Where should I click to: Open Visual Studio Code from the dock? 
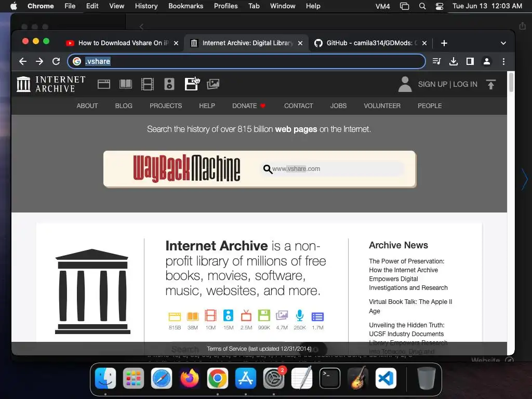coord(386,378)
